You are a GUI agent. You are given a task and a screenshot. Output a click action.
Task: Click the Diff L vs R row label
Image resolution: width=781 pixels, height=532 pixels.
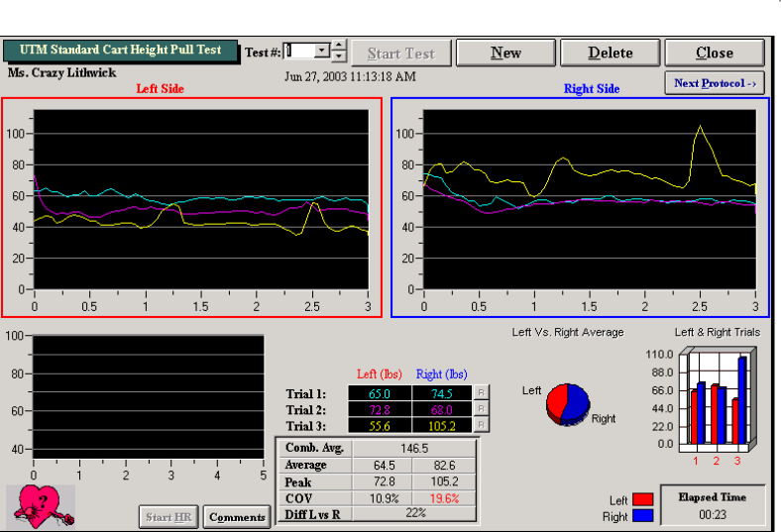click(312, 514)
